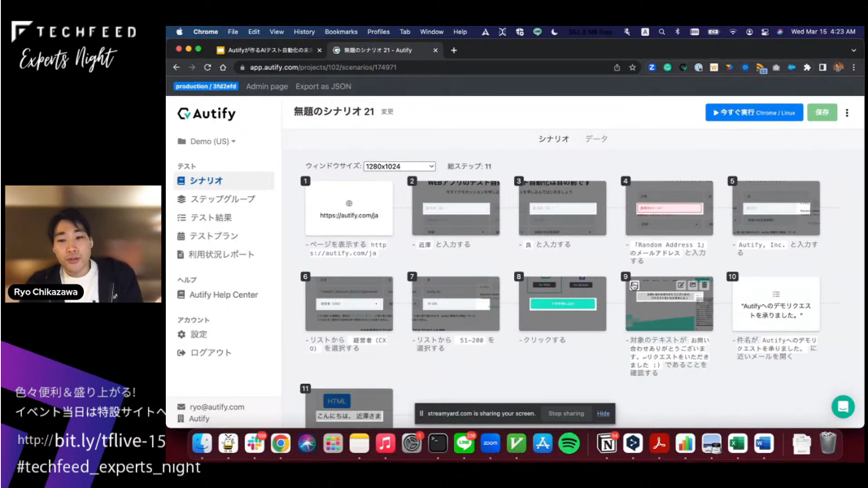The height and width of the screenshot is (488, 868).
Task: Select step 8 thumbnail クリックする
Action: click(562, 303)
